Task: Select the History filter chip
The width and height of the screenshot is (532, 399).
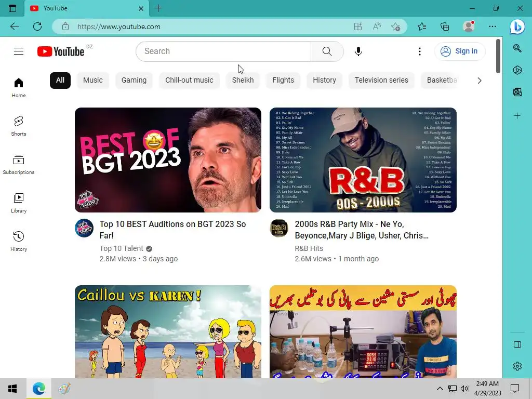Action: pos(324,81)
